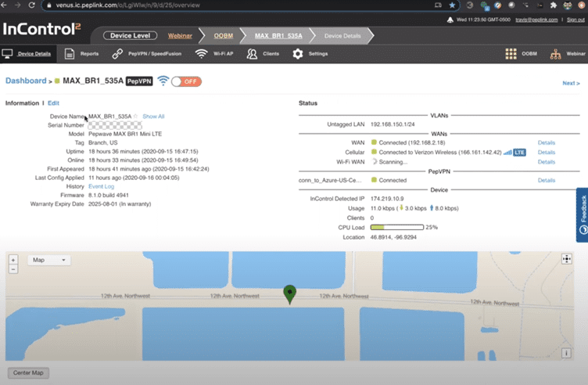
Task: Click the alert bell icon near date
Action: pyautogui.click(x=450, y=20)
